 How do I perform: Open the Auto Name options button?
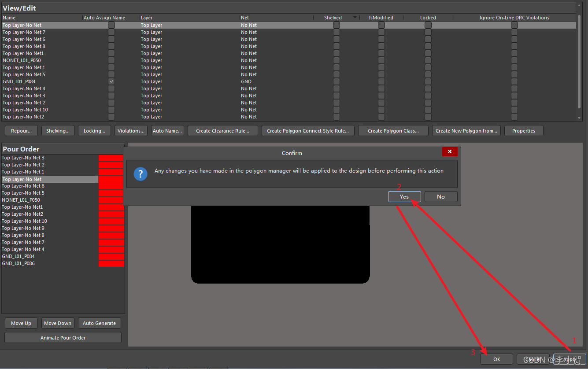point(167,131)
